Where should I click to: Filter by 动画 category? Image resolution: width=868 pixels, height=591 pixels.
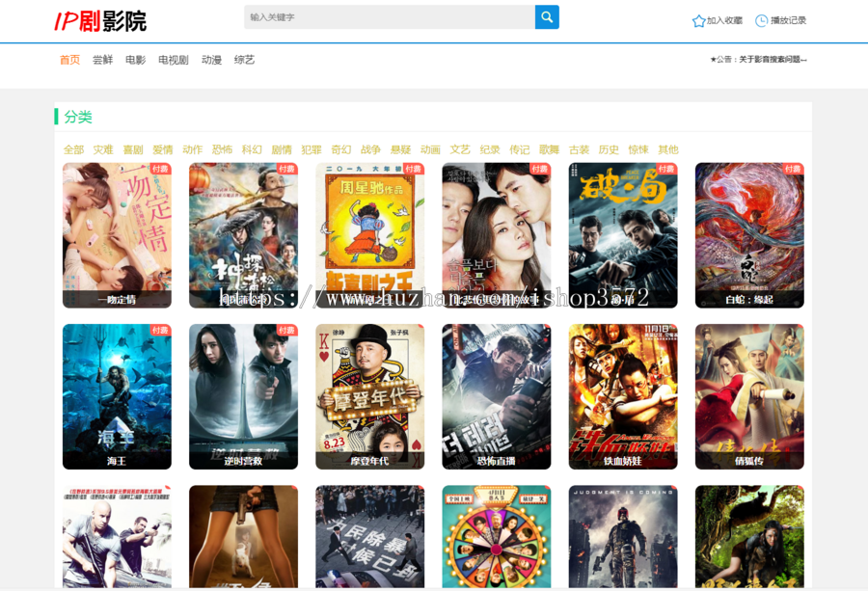click(430, 149)
